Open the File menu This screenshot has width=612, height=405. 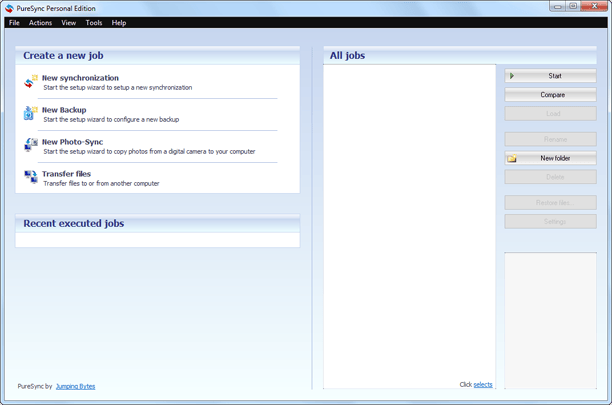click(x=14, y=23)
